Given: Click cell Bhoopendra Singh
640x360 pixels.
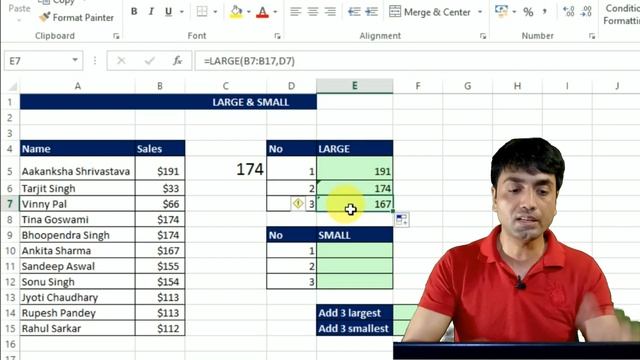Looking at the screenshot, I should click(78, 235).
